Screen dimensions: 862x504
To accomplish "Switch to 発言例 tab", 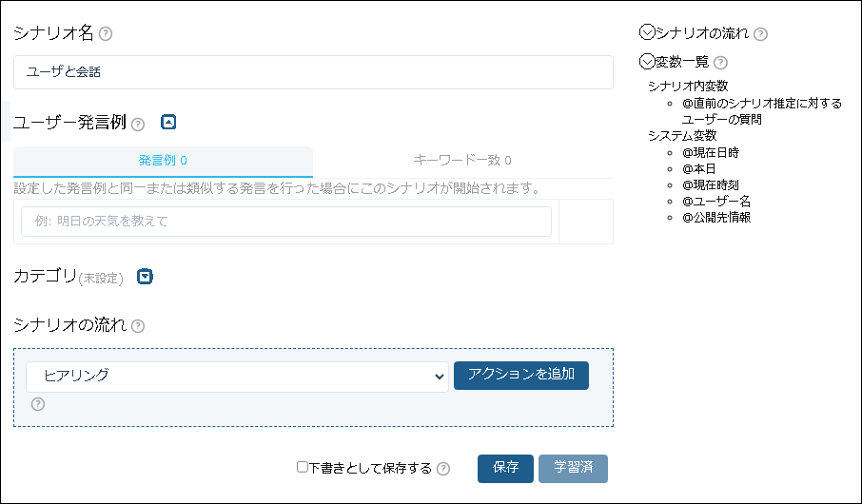I will [163, 161].
